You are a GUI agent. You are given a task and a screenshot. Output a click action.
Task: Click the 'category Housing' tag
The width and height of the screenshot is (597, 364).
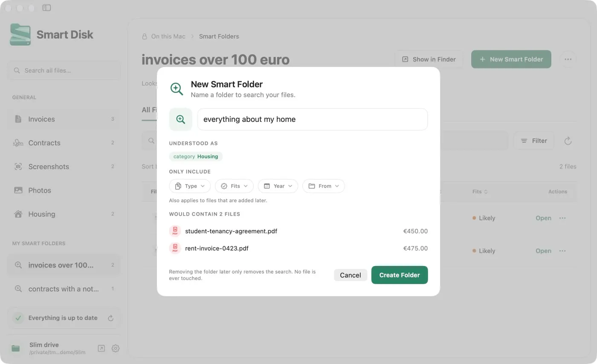[x=196, y=156]
